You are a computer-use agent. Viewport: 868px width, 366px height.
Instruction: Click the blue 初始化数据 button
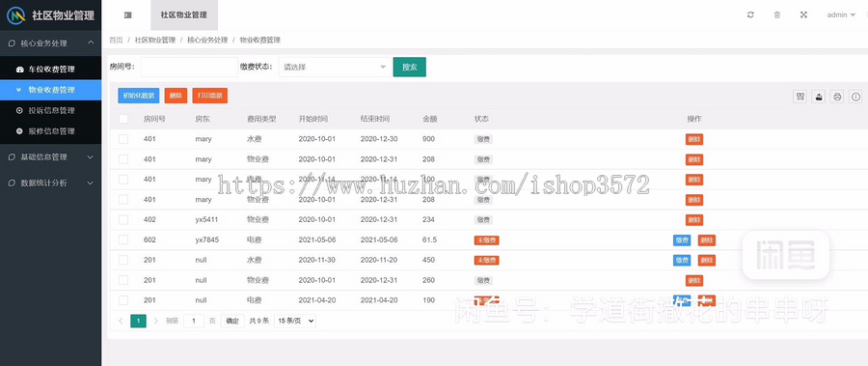pos(138,96)
